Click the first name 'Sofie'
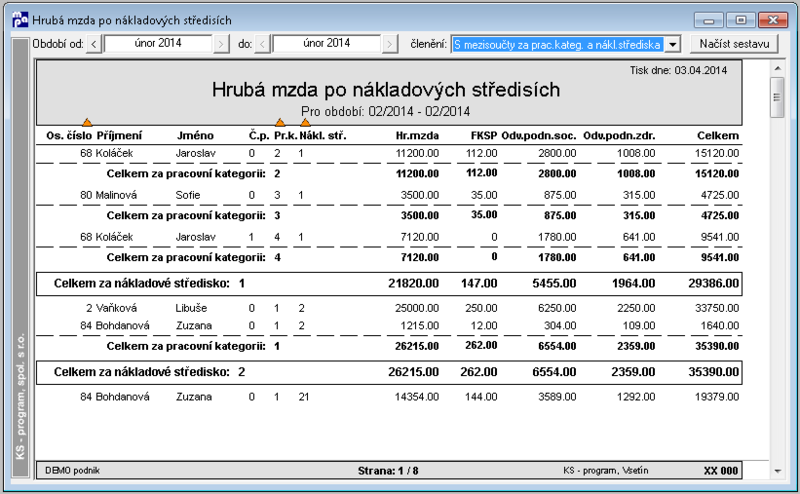The height and width of the screenshot is (494, 800). point(188,195)
